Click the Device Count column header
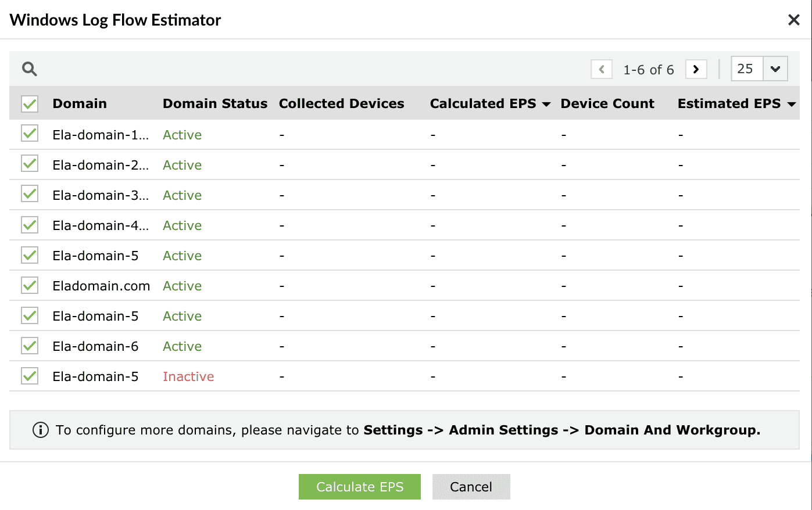The image size is (812, 510). pyautogui.click(x=607, y=104)
